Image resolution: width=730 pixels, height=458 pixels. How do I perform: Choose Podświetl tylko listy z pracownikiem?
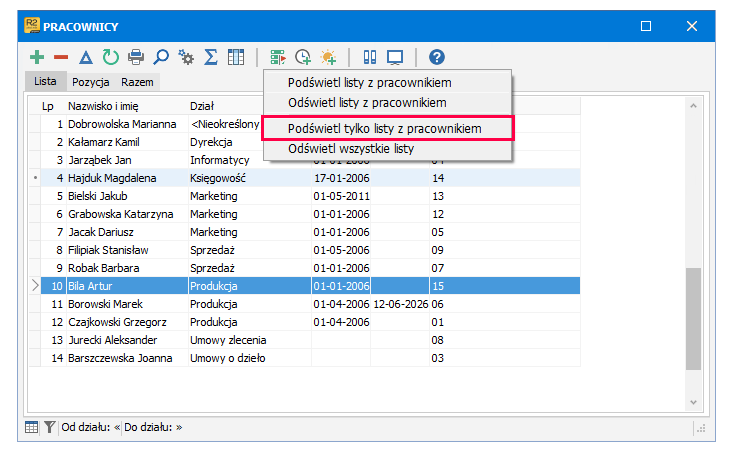click(x=387, y=128)
